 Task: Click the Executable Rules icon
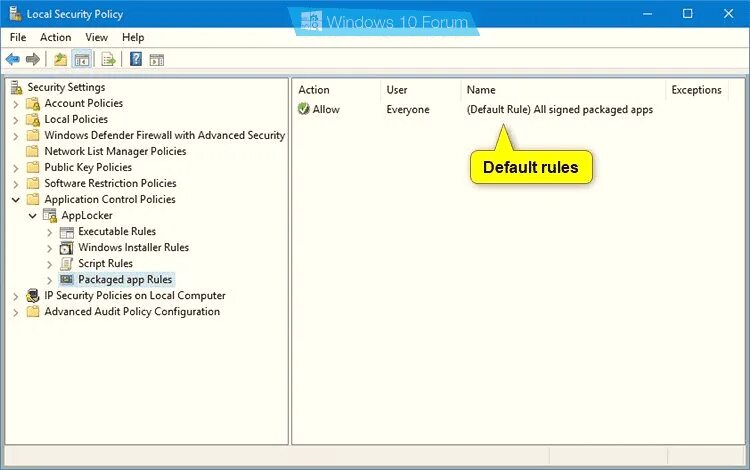tap(67, 232)
